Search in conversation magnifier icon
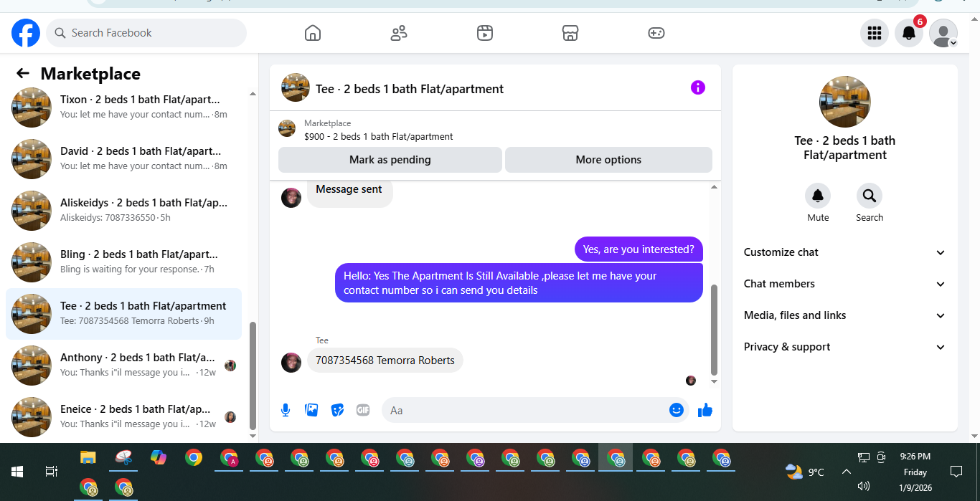 (x=870, y=196)
